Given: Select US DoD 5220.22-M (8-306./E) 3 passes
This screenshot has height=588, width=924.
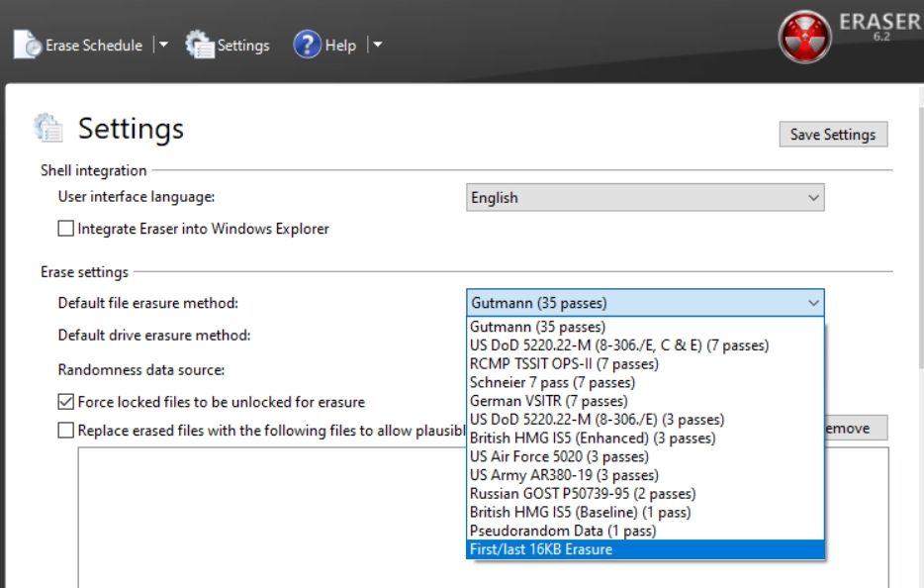Looking at the screenshot, I should point(645,420).
